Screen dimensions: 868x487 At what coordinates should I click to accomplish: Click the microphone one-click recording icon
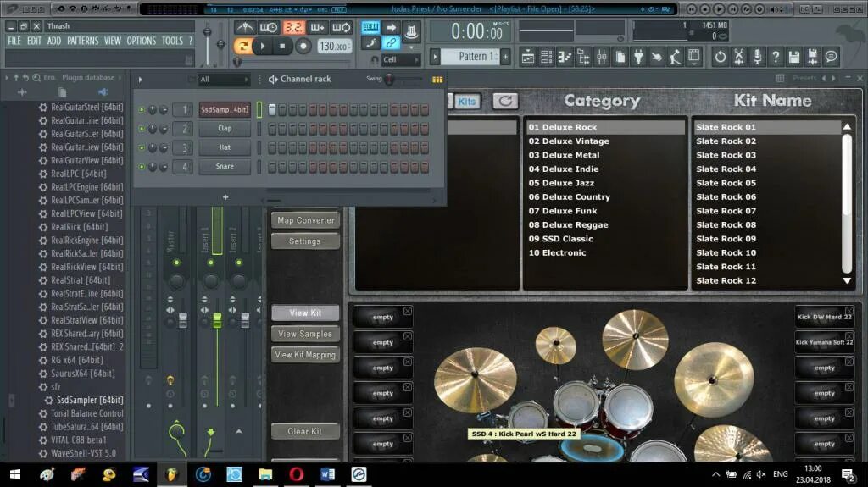tap(757, 57)
